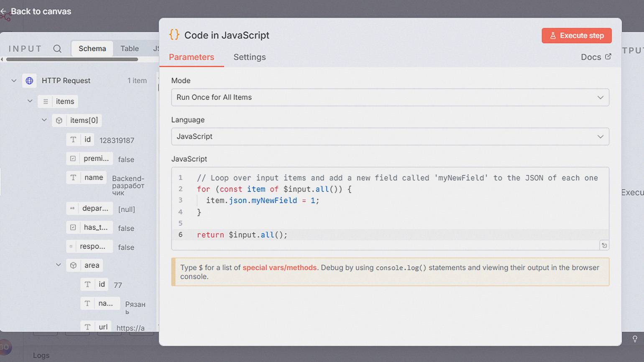The image size is (644, 362).
Task: Click the area object cube icon
Action: (x=74, y=265)
